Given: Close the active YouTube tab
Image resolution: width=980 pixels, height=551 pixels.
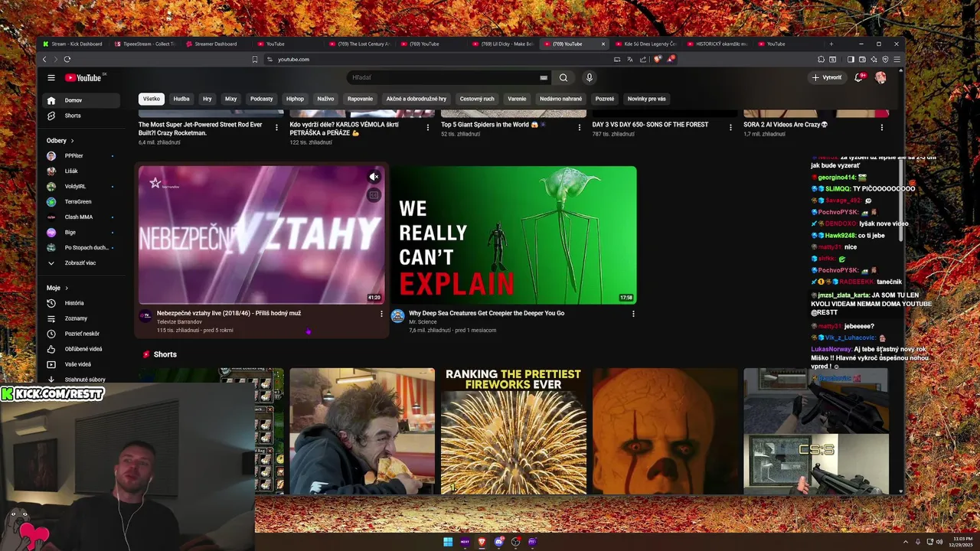Looking at the screenshot, I should 603,44.
